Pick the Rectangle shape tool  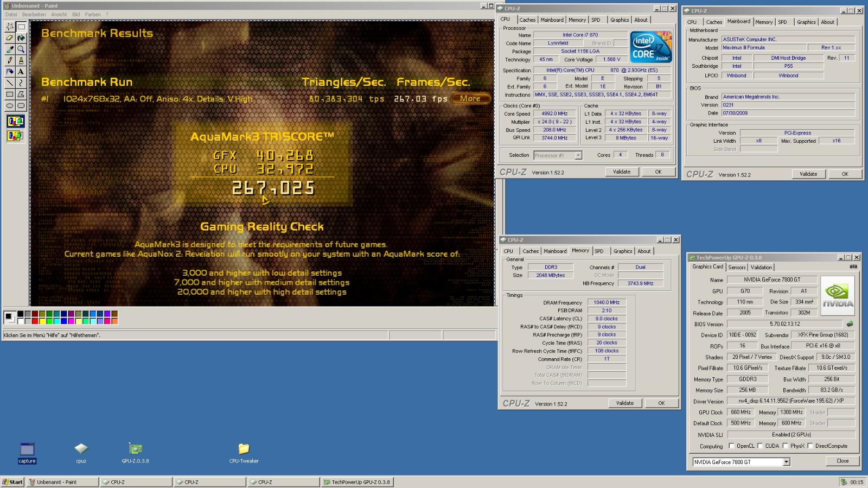10,94
